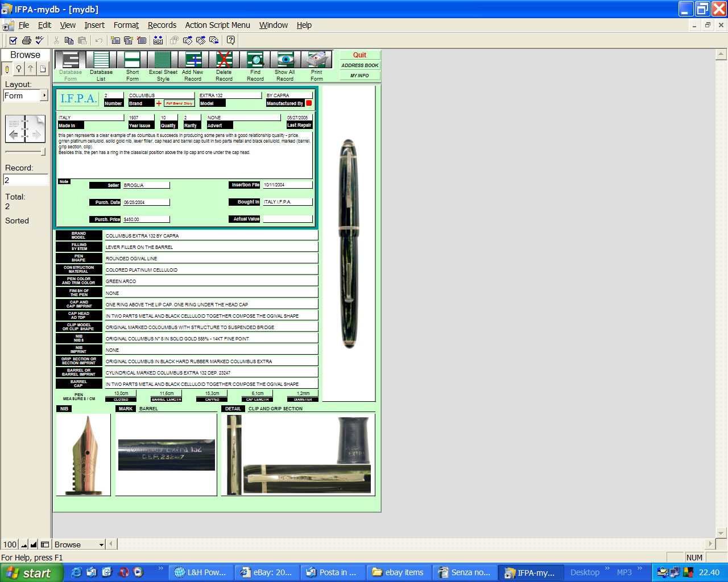Open the ADDRESS BOOK button
The height and width of the screenshot is (582, 728).
click(x=359, y=65)
